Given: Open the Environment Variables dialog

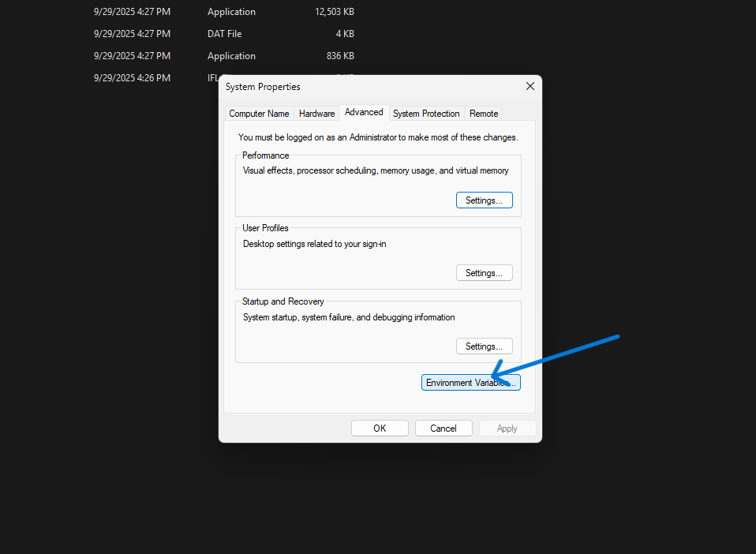Looking at the screenshot, I should coord(470,383).
